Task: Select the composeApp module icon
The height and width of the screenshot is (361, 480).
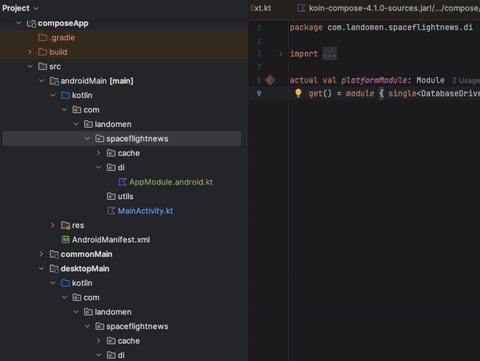Action: pos(31,23)
